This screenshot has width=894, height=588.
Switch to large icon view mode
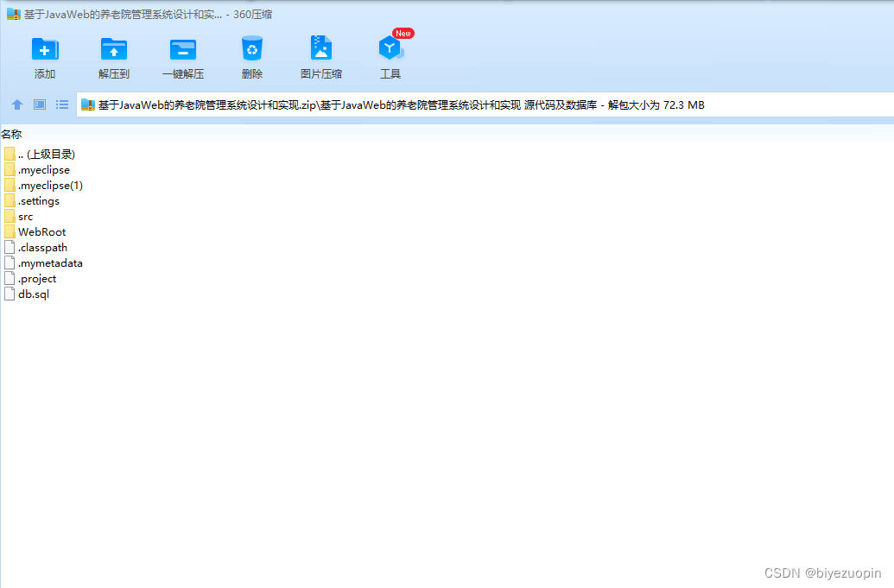pos(38,104)
